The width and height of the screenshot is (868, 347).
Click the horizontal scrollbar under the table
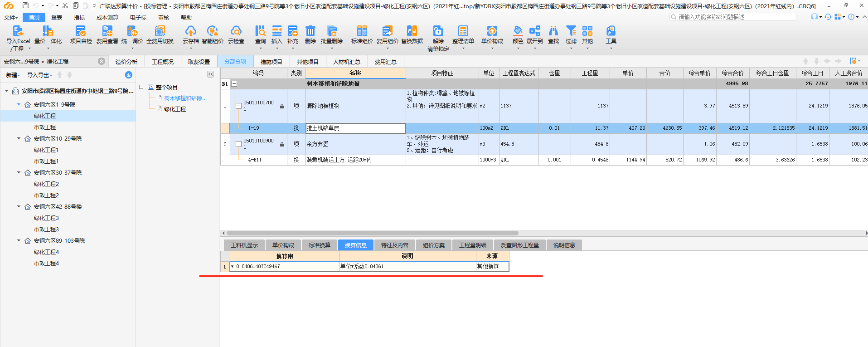(x=373, y=233)
